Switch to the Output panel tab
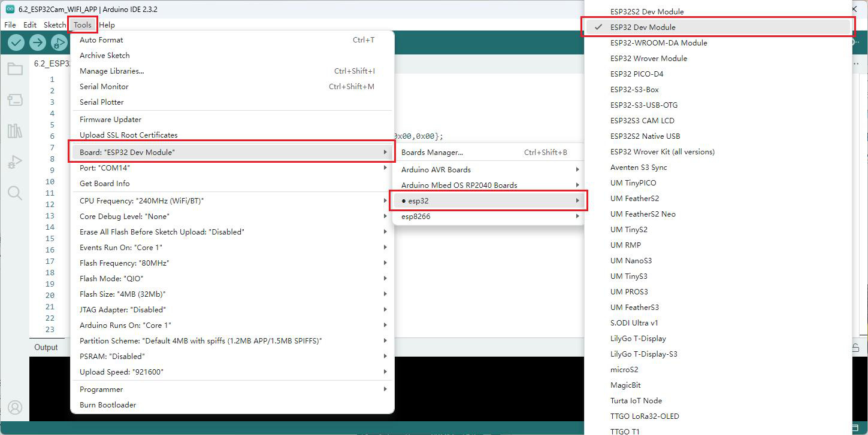 click(x=46, y=348)
